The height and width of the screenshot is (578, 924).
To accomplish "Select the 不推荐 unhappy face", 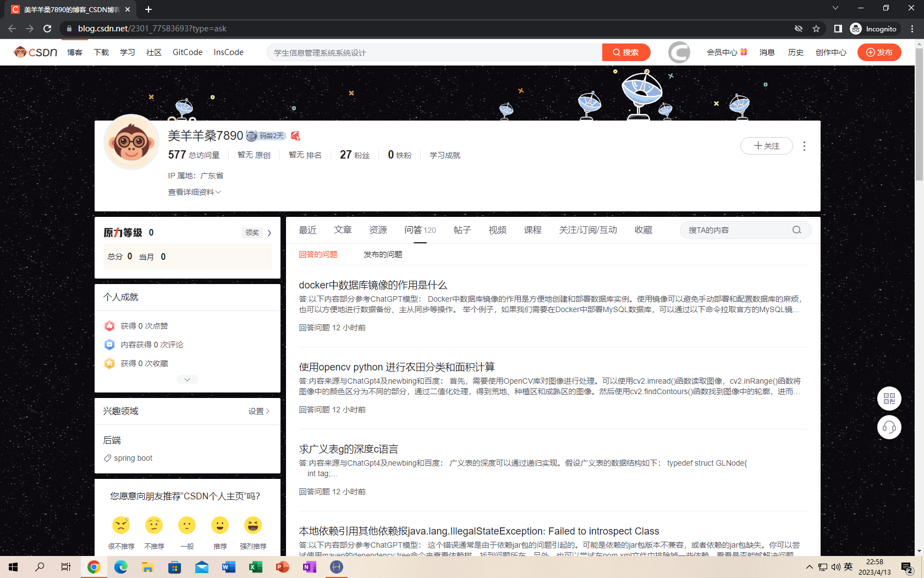I will tap(154, 525).
